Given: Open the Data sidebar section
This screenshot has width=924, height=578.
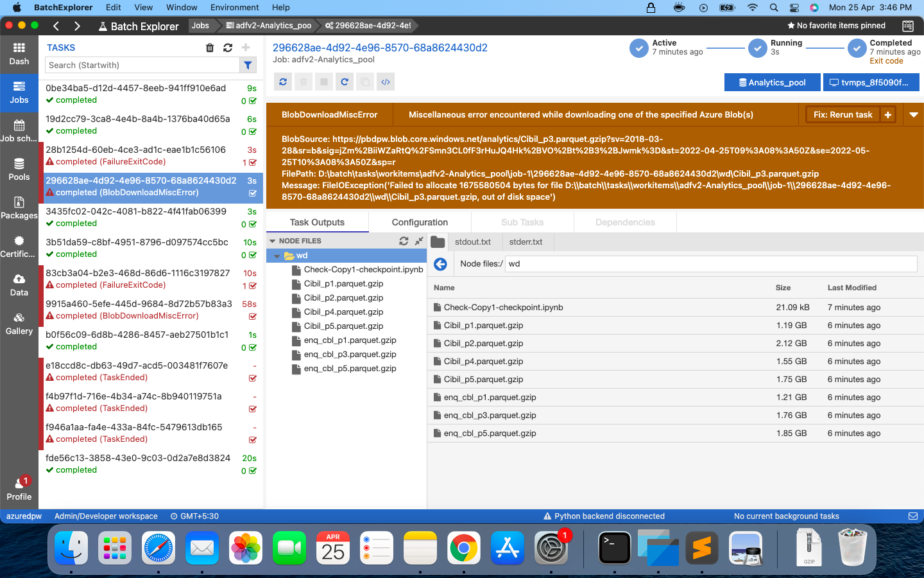Looking at the screenshot, I should point(19,286).
